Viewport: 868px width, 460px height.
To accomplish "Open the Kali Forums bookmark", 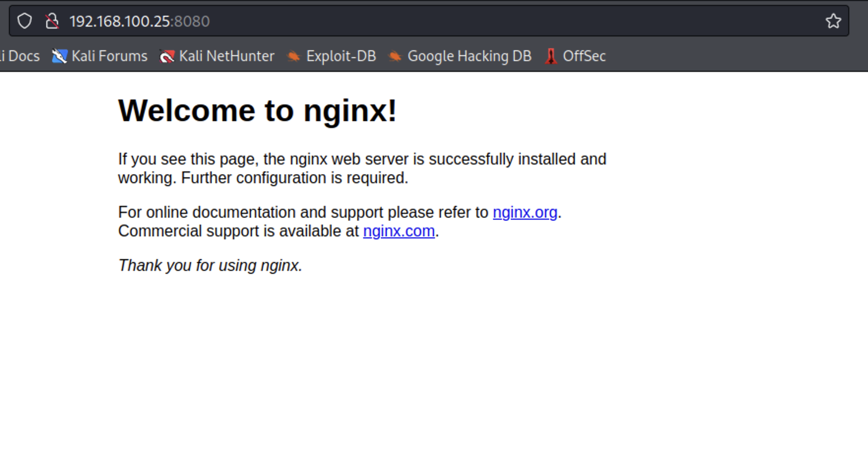I will click(x=100, y=56).
